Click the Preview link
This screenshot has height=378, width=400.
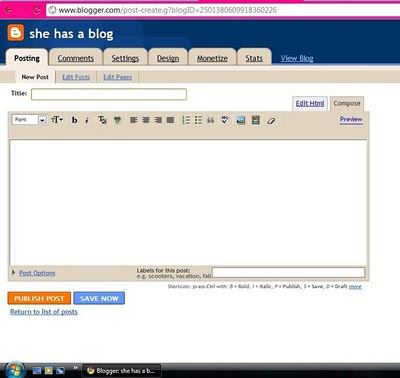coord(351,119)
